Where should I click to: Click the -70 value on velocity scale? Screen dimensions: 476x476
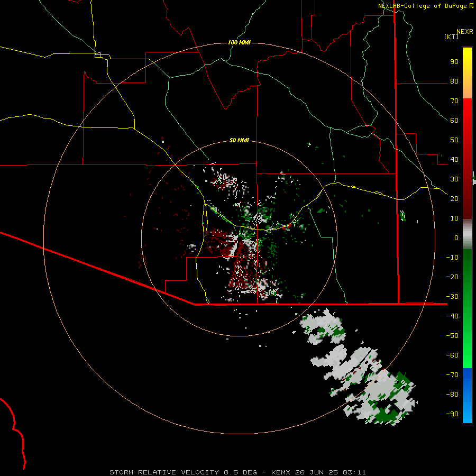(x=452, y=375)
